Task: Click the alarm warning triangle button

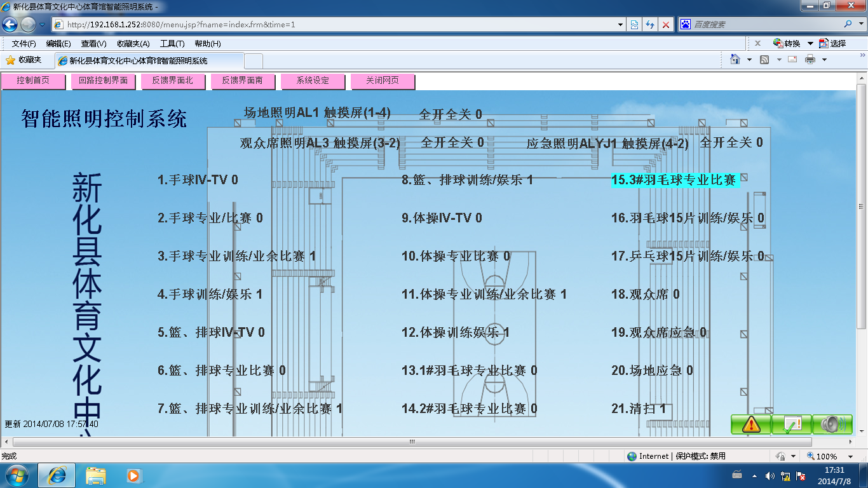Action: coord(750,424)
